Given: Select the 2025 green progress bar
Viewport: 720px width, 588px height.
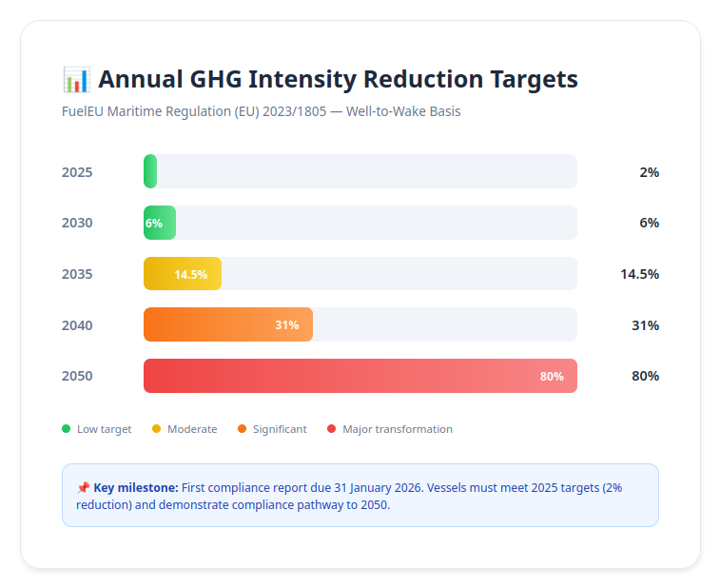Looking at the screenshot, I should [150, 171].
